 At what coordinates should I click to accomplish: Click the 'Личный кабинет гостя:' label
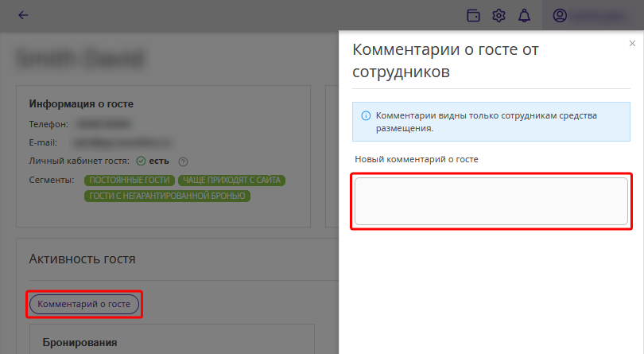(79, 161)
